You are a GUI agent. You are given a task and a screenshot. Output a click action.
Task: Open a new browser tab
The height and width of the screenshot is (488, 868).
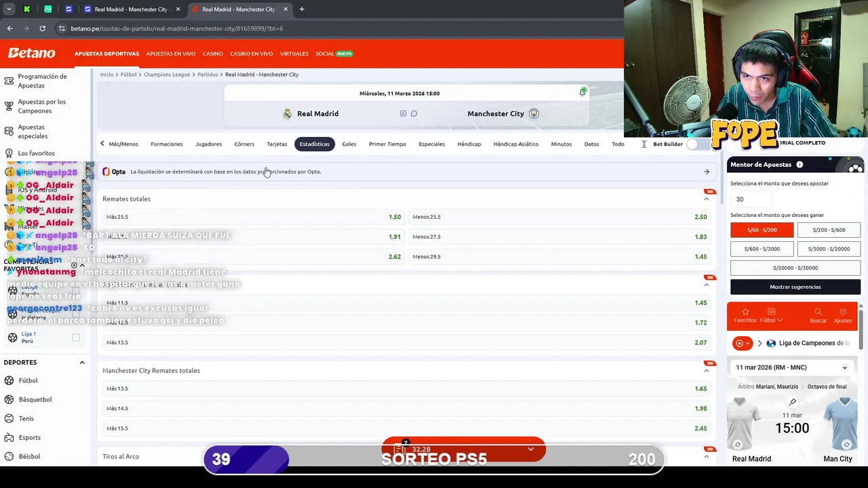302,9
